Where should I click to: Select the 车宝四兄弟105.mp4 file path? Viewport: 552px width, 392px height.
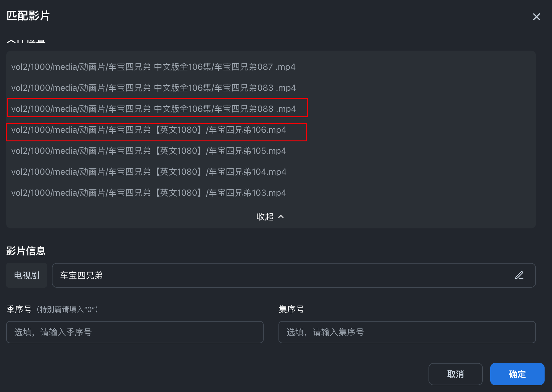click(149, 151)
